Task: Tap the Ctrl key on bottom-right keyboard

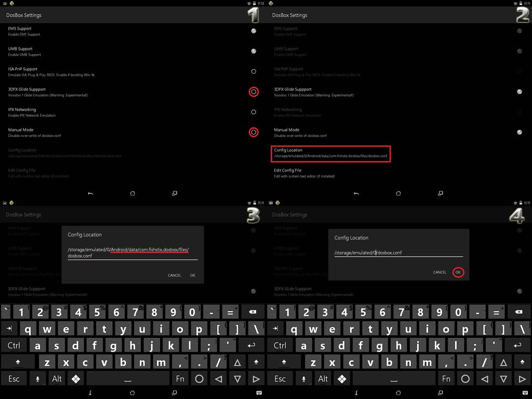Action: (280, 345)
